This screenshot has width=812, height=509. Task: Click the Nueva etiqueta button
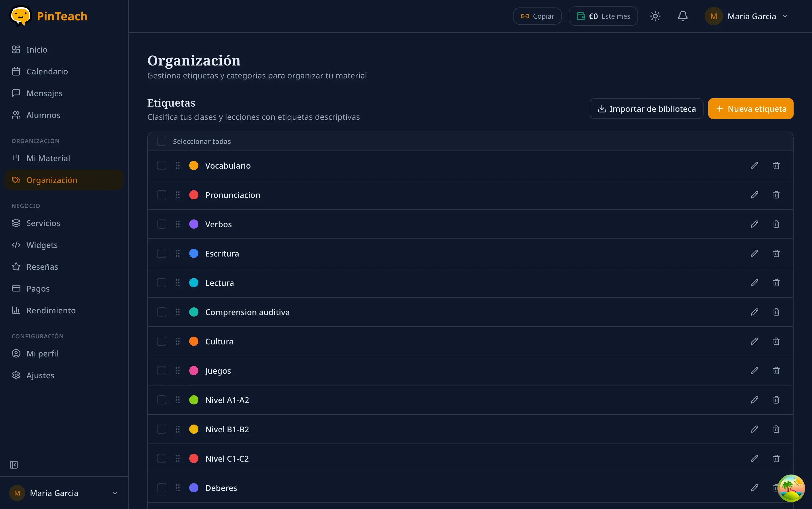click(751, 108)
